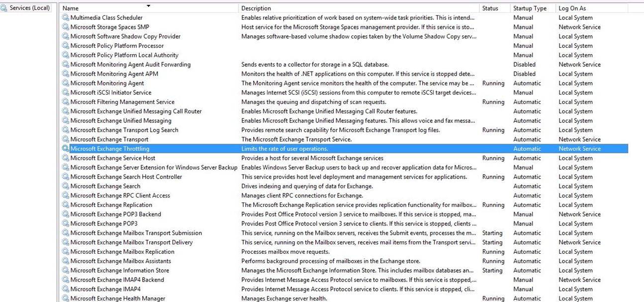Sort by the Log On As column header
Viewport: 644px width, 302px height.
(x=592, y=8)
